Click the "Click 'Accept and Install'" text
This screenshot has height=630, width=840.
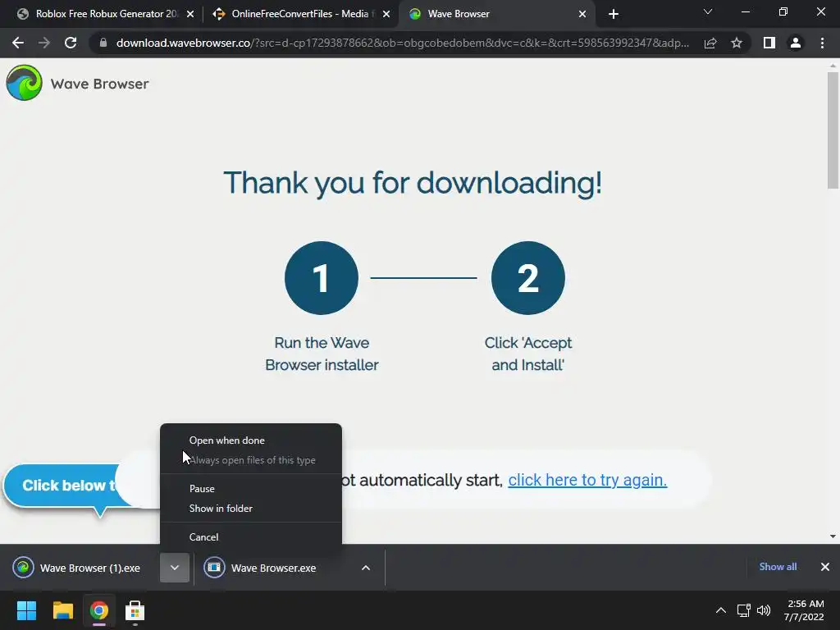[527, 354]
